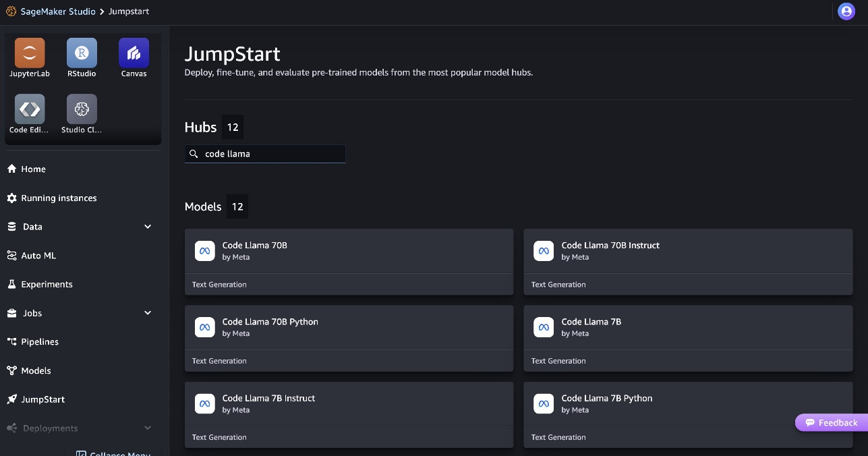Focus the code llama search field
Viewport: 868px width, 456px height.
point(265,154)
